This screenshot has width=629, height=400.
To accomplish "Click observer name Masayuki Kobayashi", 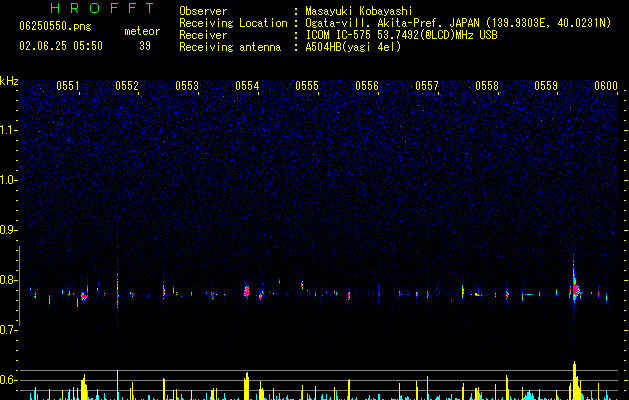I will 359,11.
